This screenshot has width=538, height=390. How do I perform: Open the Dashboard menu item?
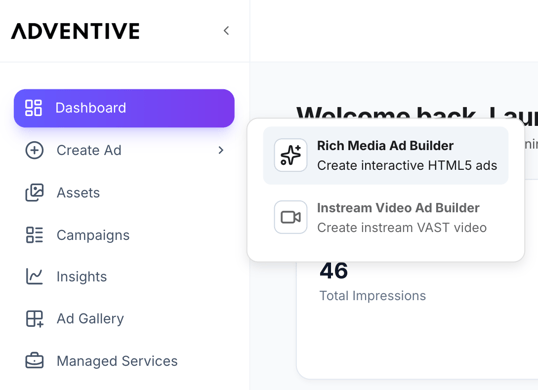[x=124, y=108]
